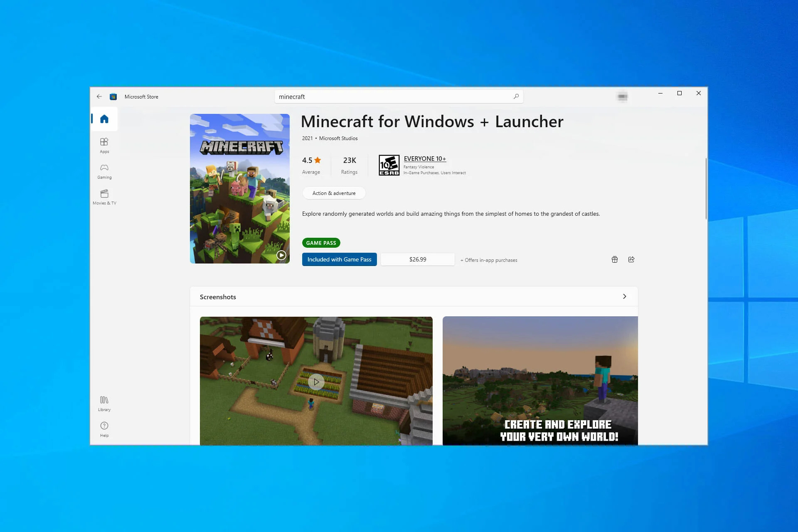Click the Help icon
The width and height of the screenshot is (798, 532).
[x=104, y=426]
